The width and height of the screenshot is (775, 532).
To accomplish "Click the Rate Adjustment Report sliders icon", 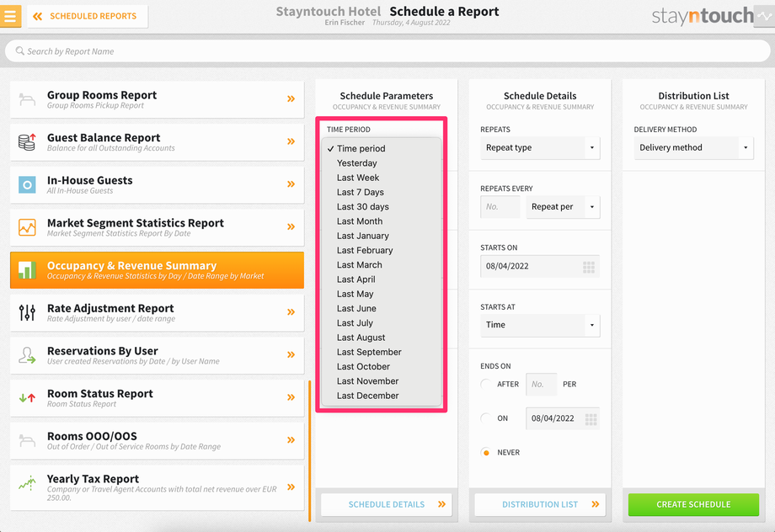I will point(27,312).
